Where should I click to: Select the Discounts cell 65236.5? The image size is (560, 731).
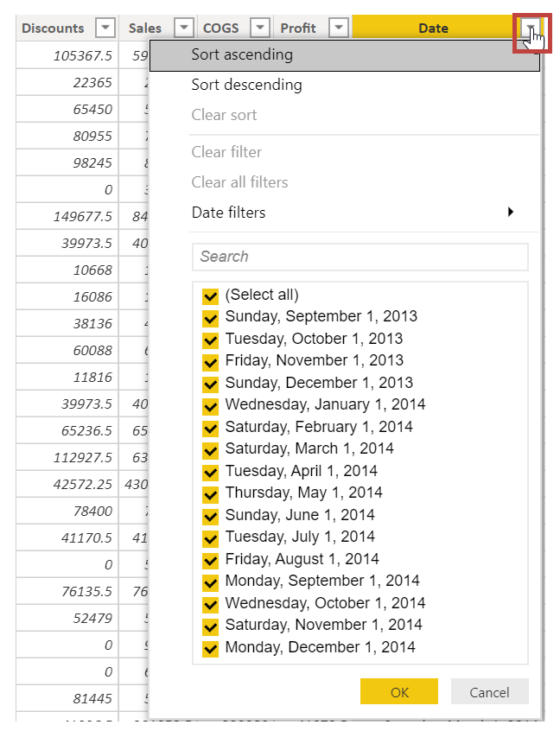67,431
